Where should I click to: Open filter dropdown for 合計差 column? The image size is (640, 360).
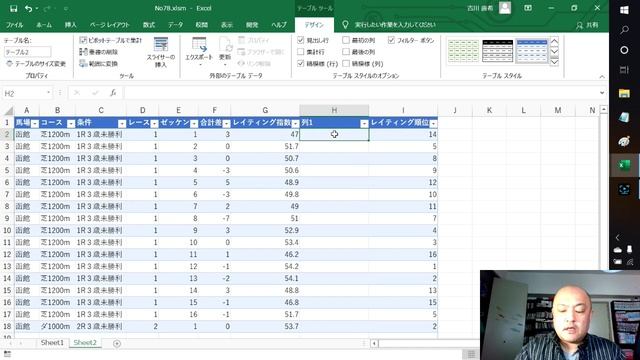pos(226,123)
